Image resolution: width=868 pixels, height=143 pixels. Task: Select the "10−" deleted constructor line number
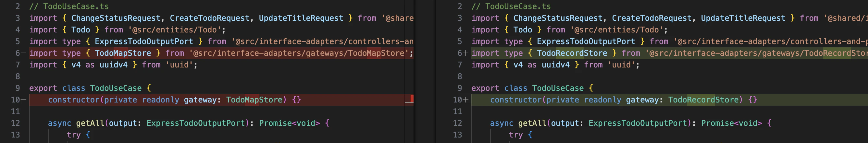tap(18, 100)
